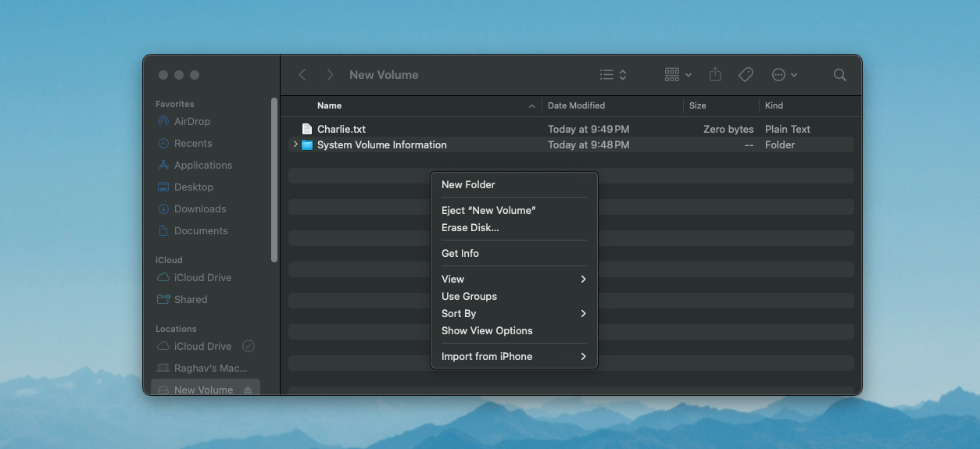Click the Documents page icon
This screenshot has height=449, width=980.
pyautogui.click(x=163, y=230)
